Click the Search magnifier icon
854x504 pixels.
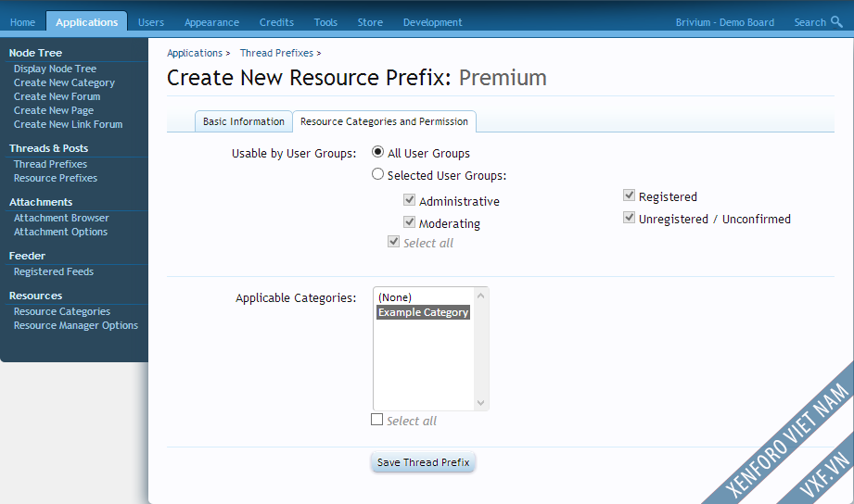coord(836,21)
